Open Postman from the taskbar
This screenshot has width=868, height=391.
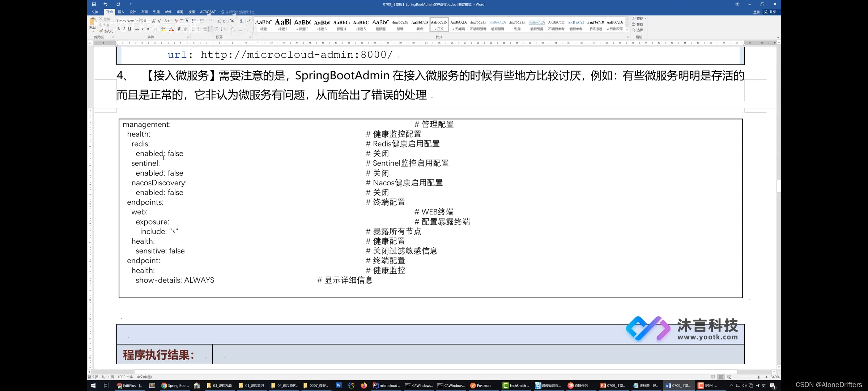tap(481, 386)
